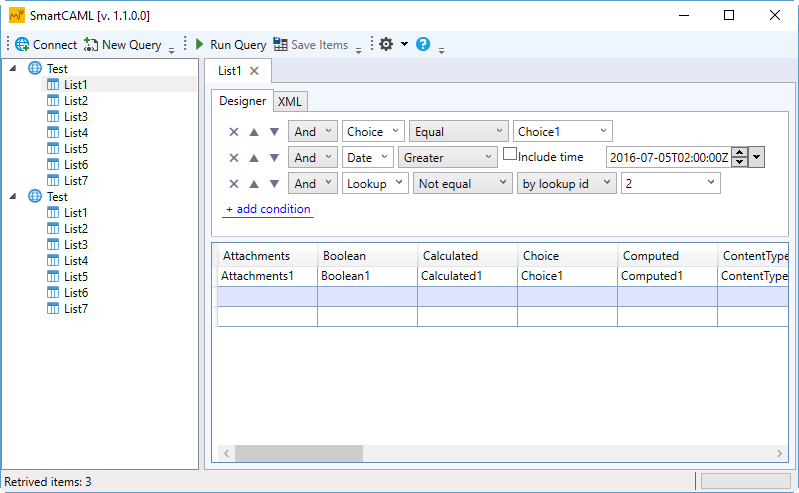Sort by the Attachments column header
Screen dimensions: 799x493
click(268, 255)
